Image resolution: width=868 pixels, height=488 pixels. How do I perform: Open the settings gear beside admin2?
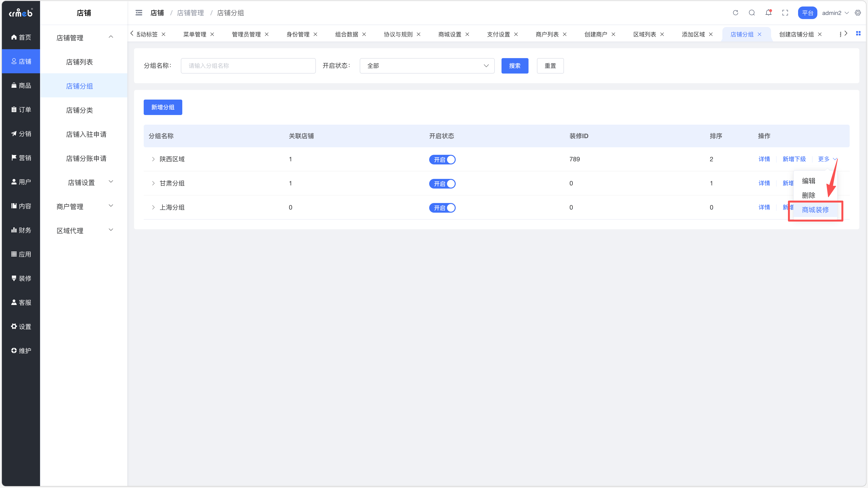click(858, 13)
